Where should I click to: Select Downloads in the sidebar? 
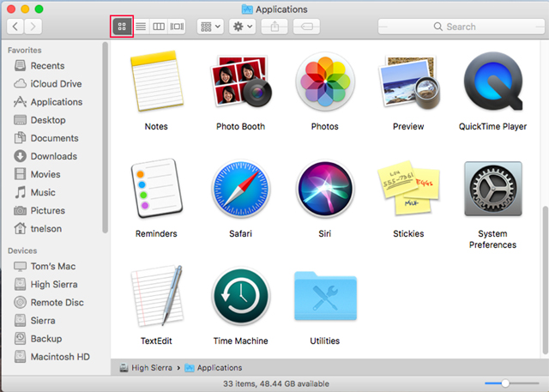point(54,156)
